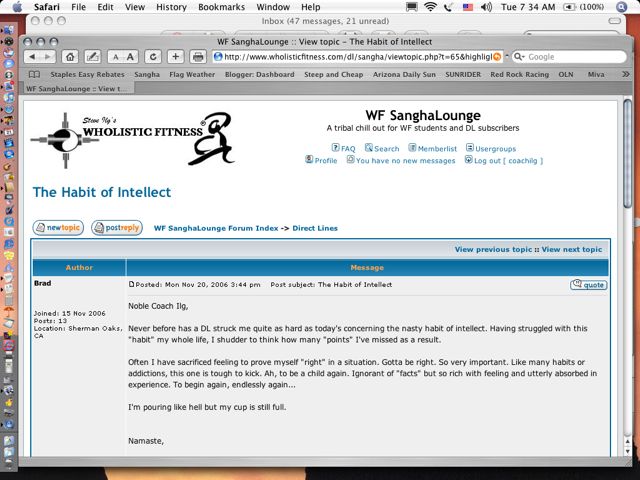Screen dimensions: 640x480
Task: Click the new topic forum button
Action: coord(58,228)
